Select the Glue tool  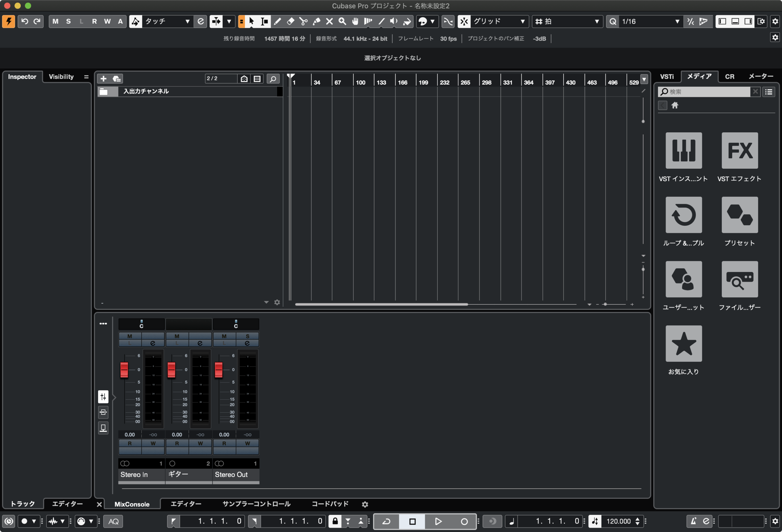pyautogui.click(x=316, y=21)
